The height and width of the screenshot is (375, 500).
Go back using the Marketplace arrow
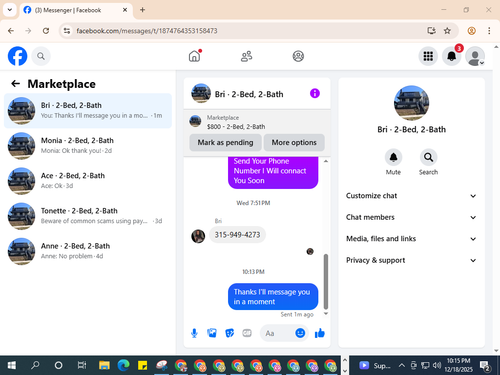pyautogui.click(x=16, y=84)
